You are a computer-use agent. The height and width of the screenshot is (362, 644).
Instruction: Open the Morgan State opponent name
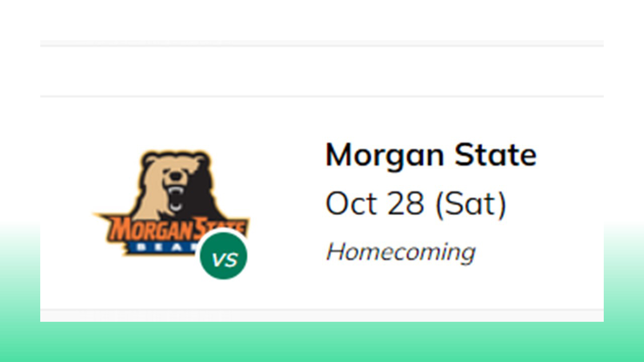[431, 154]
